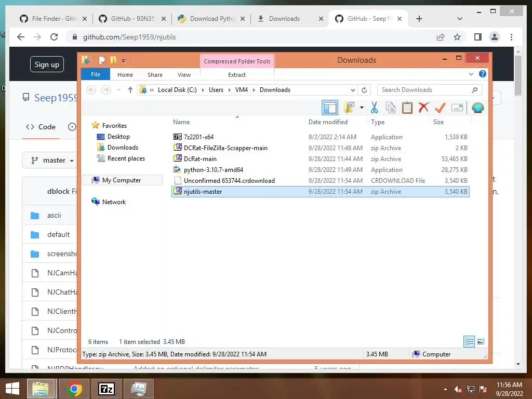Click the Explorer Up arrow button
The image size is (532, 399).
click(130, 90)
